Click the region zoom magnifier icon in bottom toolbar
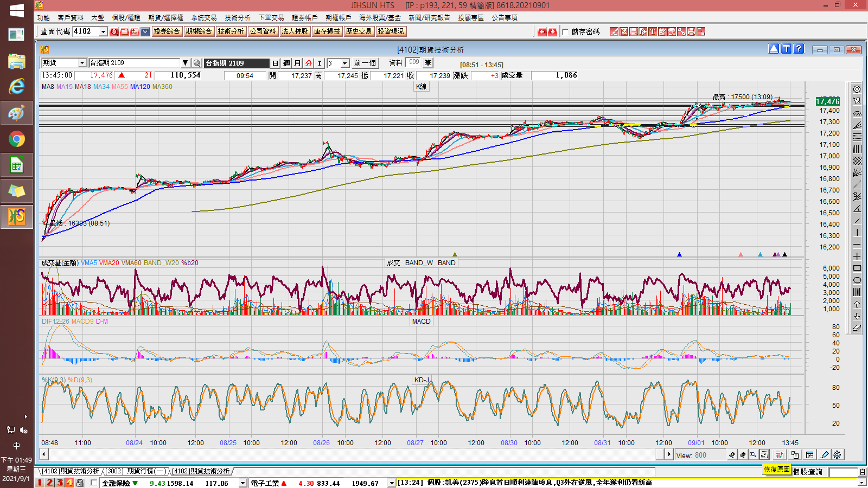The width and height of the screenshot is (868, 488). pos(753,454)
